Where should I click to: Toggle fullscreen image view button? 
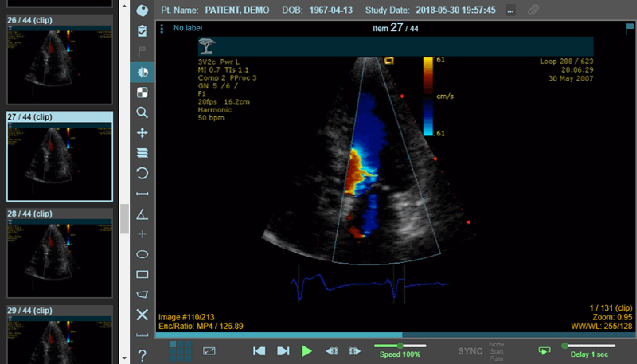coord(209,351)
